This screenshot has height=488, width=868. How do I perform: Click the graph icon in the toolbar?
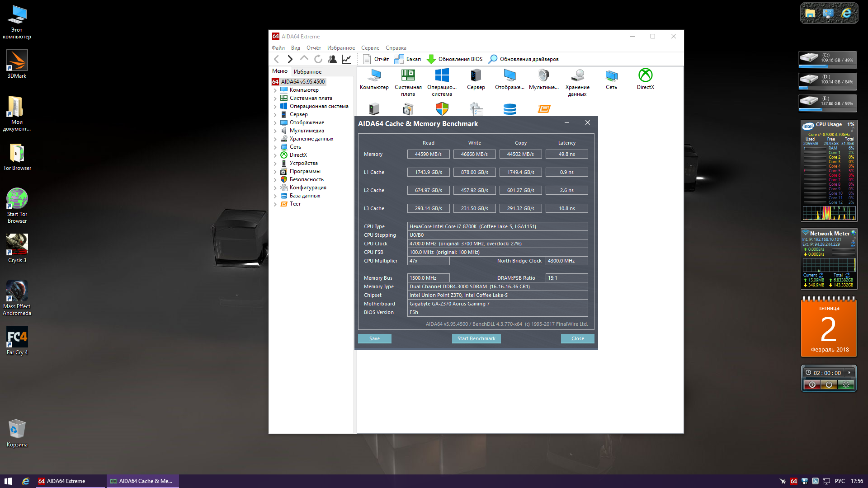(346, 59)
